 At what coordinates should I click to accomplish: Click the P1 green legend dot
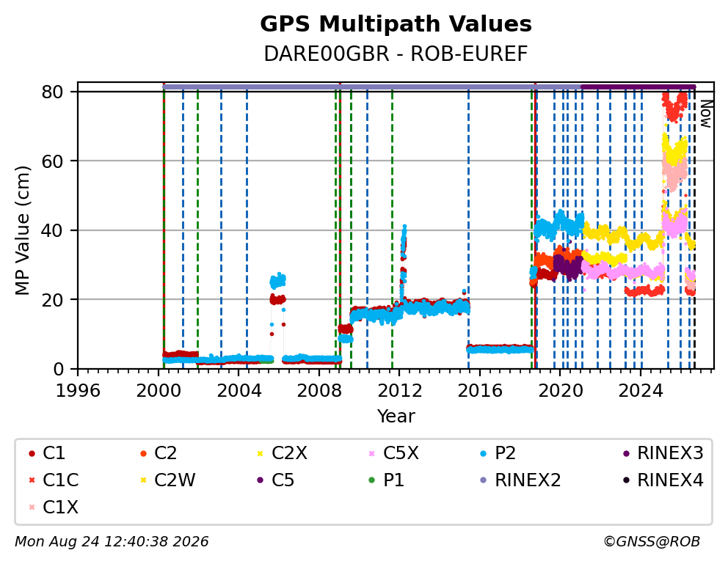tap(371, 480)
